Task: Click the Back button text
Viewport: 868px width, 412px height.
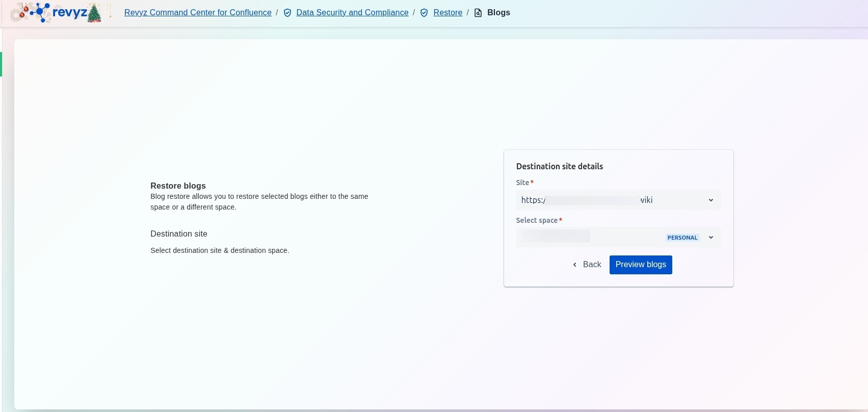Action: [x=592, y=265]
